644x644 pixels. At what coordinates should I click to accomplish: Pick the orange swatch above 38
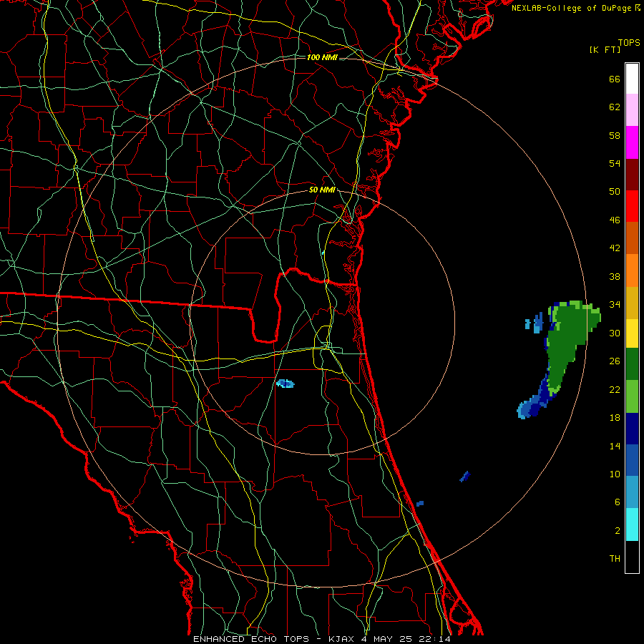(632, 270)
